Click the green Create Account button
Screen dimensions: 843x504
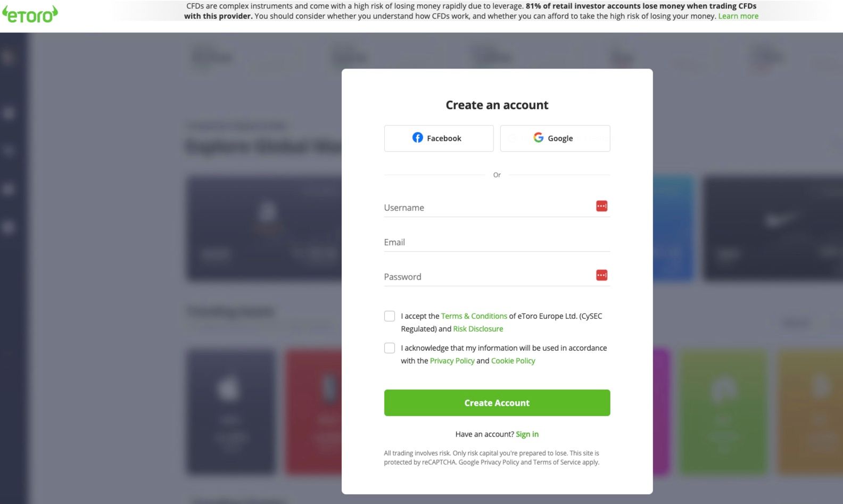pyautogui.click(x=497, y=403)
